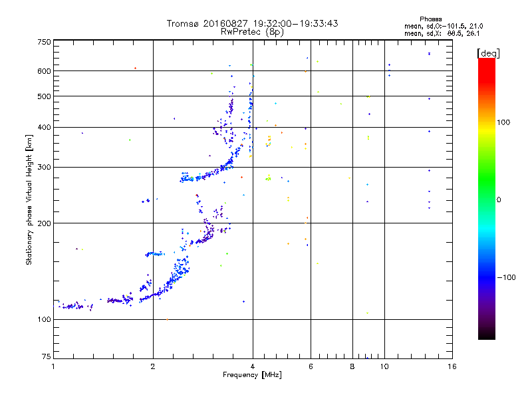Click the y-axis tick "100"

44,320
